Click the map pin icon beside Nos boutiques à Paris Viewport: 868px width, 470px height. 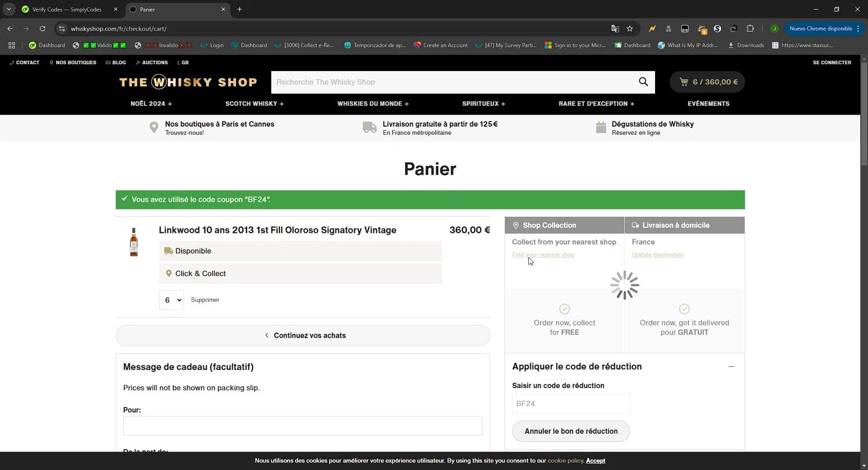tap(154, 128)
